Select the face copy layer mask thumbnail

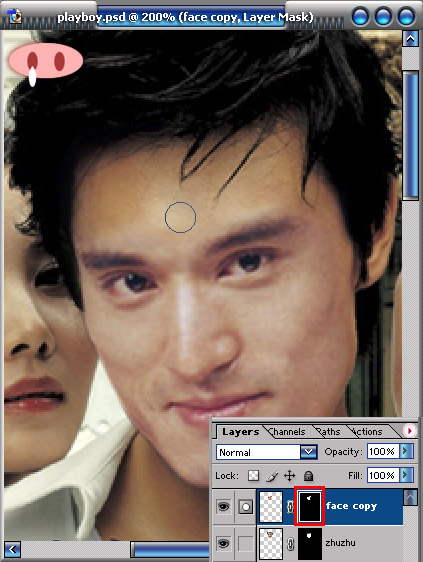310,506
